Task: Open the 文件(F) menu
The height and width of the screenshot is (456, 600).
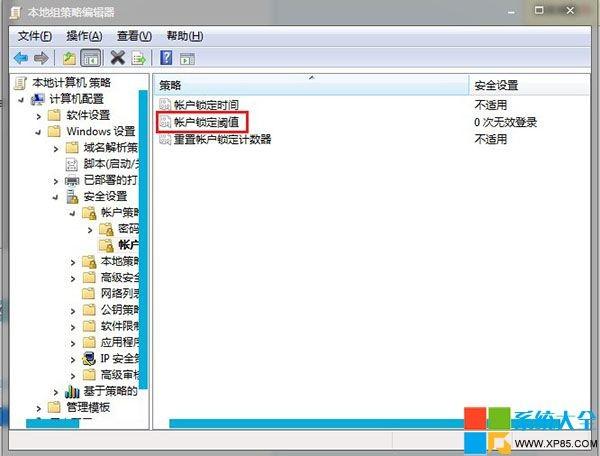Action: point(35,36)
